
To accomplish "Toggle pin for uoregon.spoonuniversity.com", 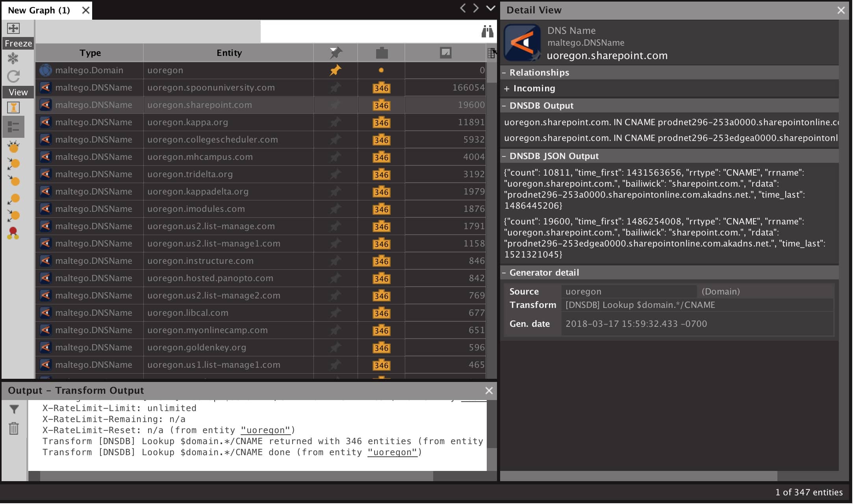I will 336,87.
